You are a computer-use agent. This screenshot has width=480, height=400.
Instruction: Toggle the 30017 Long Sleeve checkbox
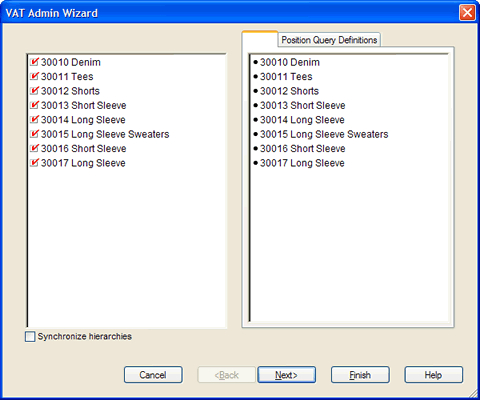pyautogui.click(x=34, y=163)
